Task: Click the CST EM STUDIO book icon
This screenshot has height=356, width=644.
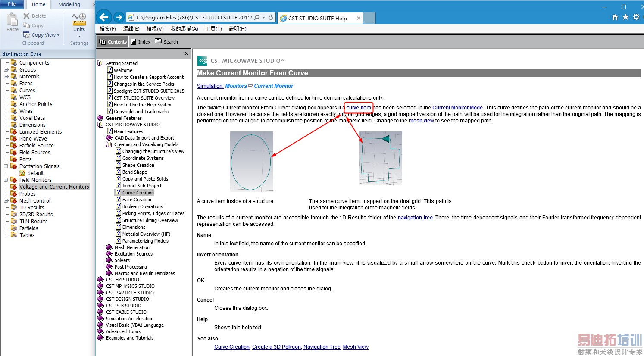Action: [x=100, y=280]
